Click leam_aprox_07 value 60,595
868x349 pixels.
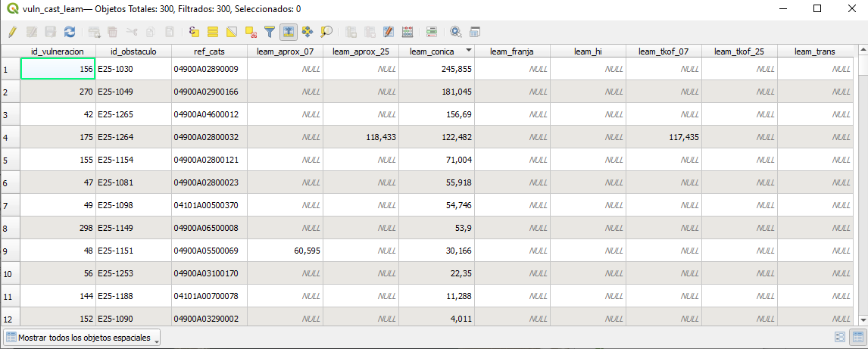[285, 251]
